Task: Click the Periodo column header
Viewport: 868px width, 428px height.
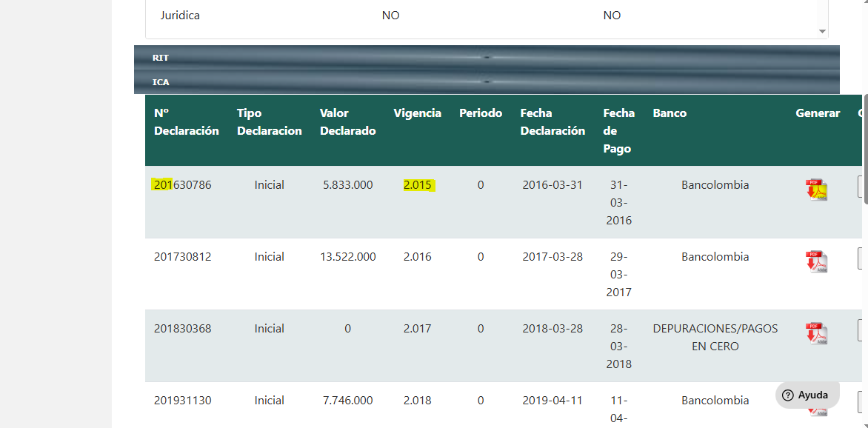Action: point(481,113)
